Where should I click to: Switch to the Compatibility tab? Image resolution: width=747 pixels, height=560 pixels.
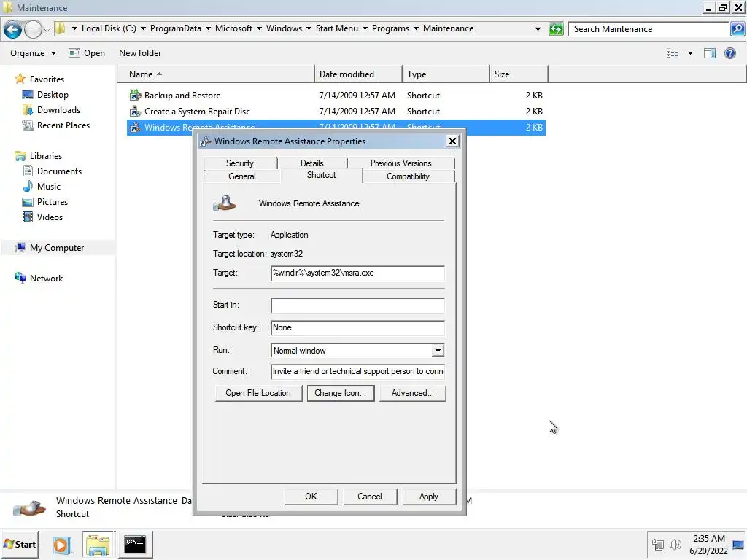(x=409, y=176)
